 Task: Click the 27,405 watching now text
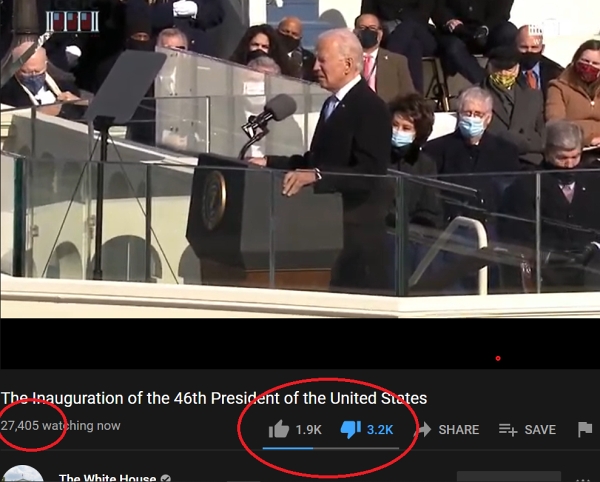click(60, 425)
